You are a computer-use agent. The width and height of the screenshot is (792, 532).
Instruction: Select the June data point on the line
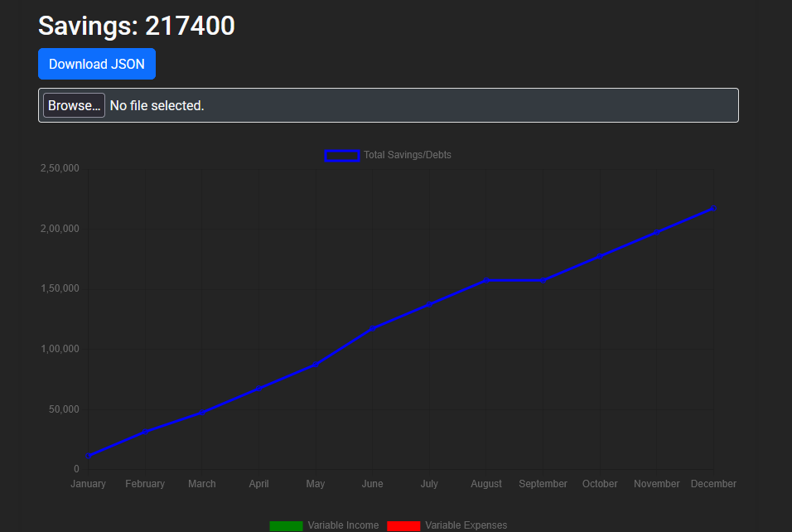click(x=372, y=328)
